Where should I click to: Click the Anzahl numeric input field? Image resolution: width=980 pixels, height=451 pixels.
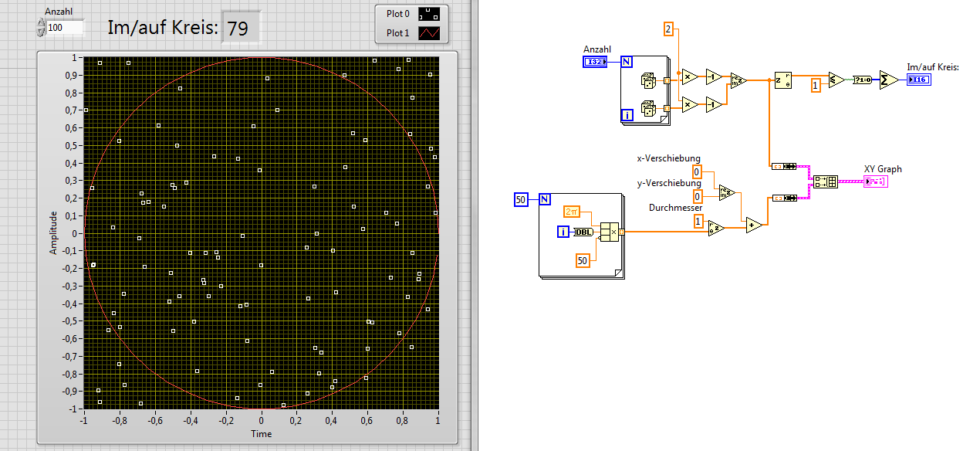click(65, 28)
